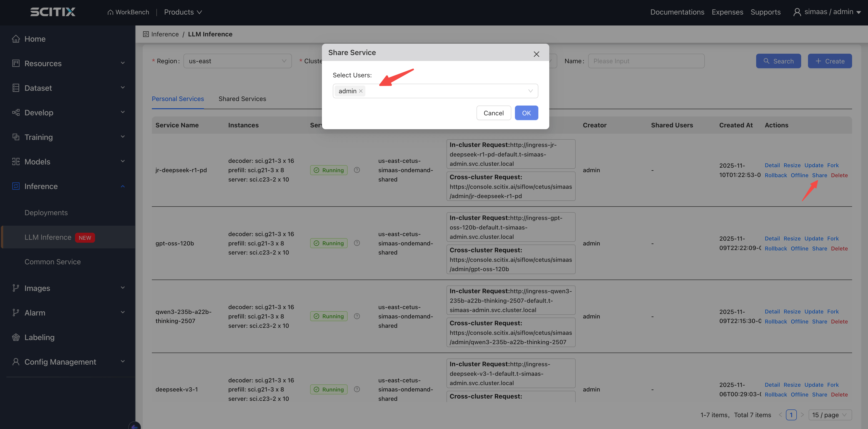The width and height of the screenshot is (868, 429).
Task: Expand the Resources sidebar menu
Action: coord(123,63)
